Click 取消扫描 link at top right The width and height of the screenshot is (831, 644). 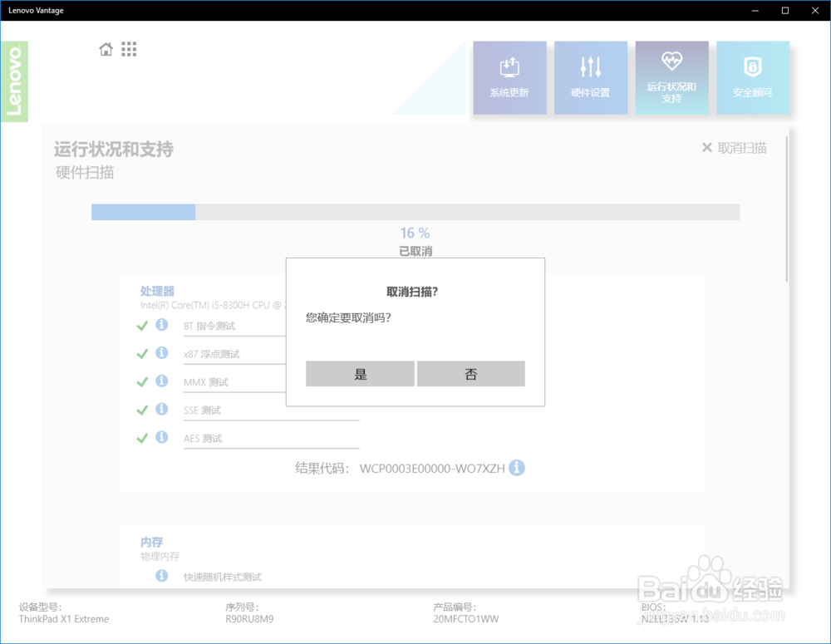point(734,148)
